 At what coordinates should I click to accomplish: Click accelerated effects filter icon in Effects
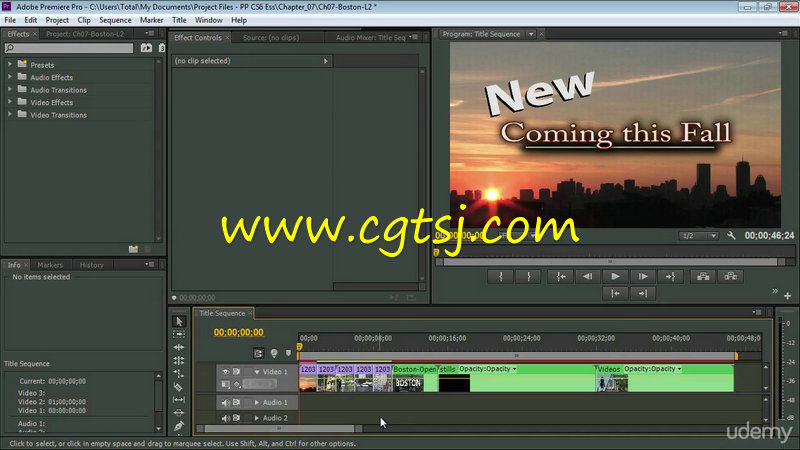(146, 47)
